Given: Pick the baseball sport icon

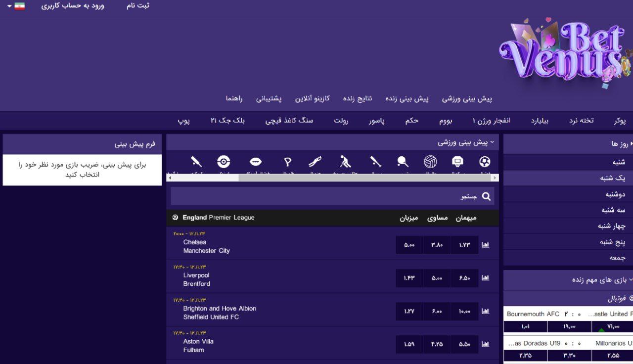Looking at the screenshot, I should click(374, 162).
